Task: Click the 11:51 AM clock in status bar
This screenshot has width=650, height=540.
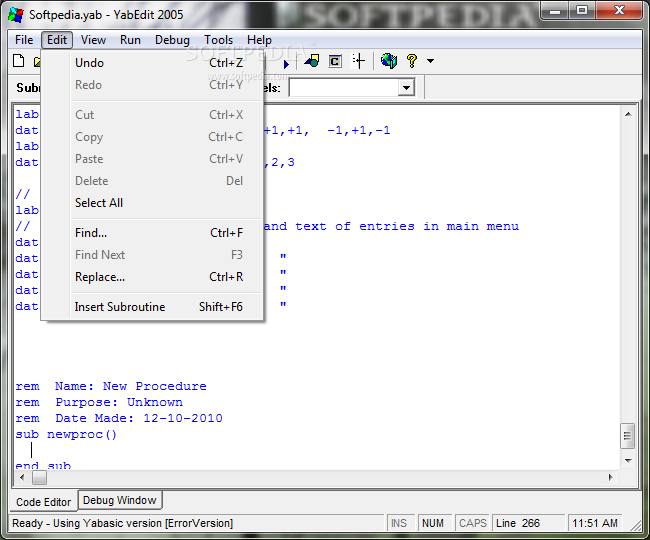Action: (x=595, y=523)
